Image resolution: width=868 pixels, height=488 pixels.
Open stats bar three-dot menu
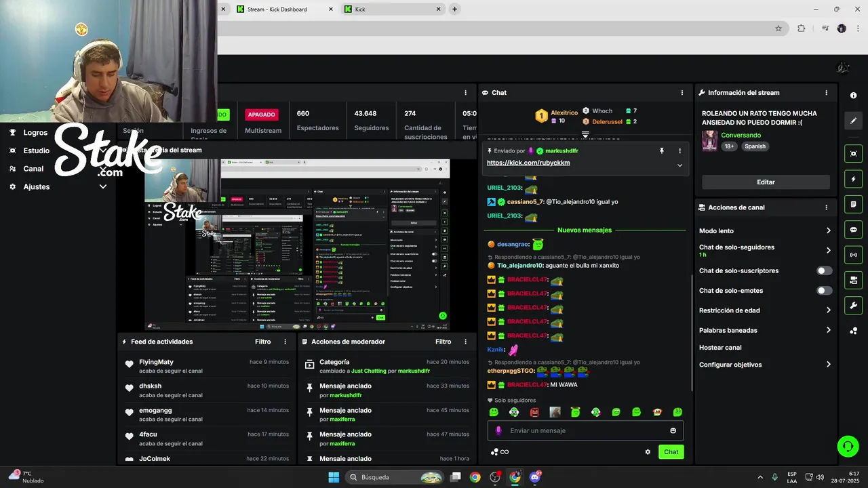coord(465,93)
